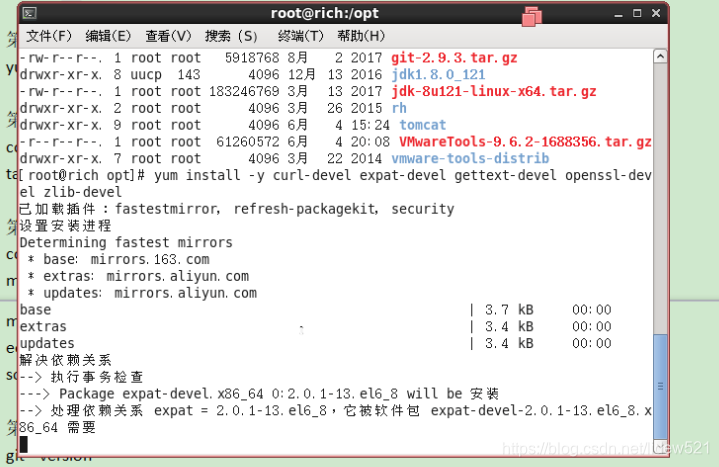Click the directory name rh
The image size is (719, 467).
tap(399, 108)
